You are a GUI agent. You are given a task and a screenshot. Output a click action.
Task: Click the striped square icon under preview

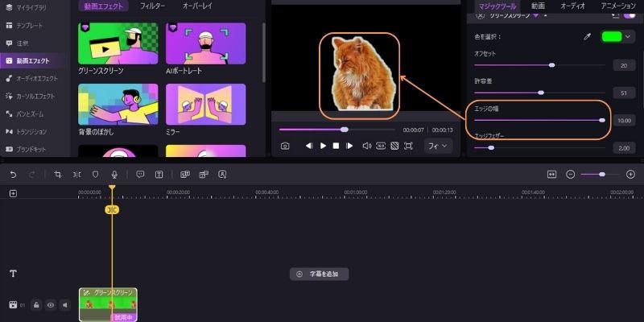394,146
